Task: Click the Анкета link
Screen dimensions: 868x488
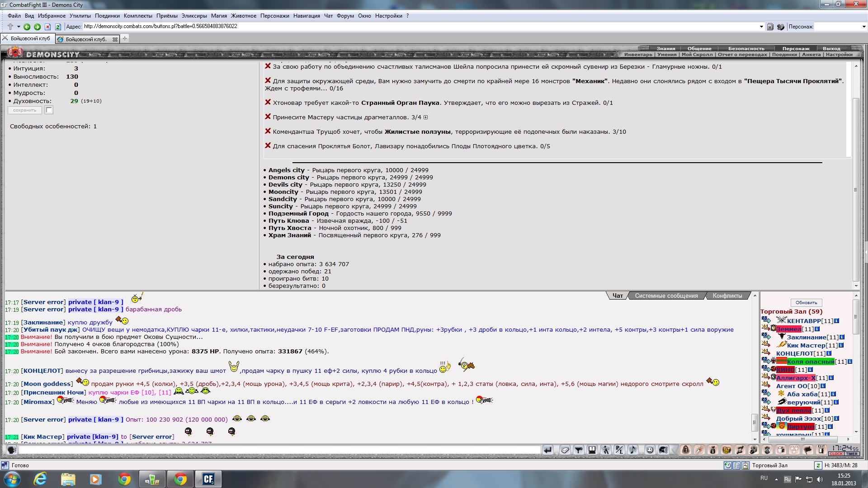Action: coord(811,55)
